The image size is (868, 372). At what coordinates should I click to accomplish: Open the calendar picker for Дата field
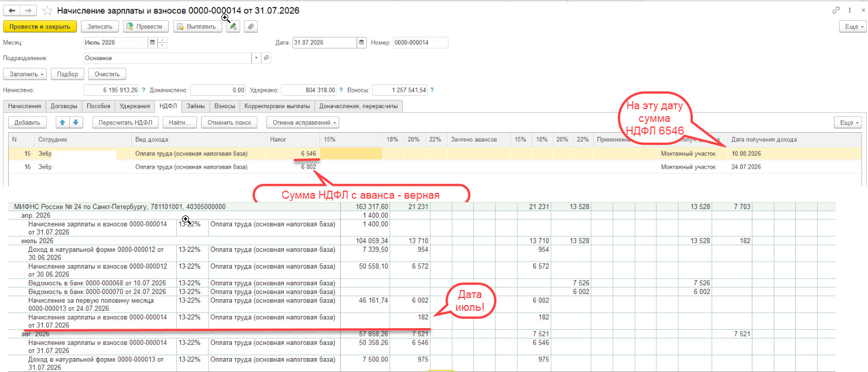click(x=362, y=42)
